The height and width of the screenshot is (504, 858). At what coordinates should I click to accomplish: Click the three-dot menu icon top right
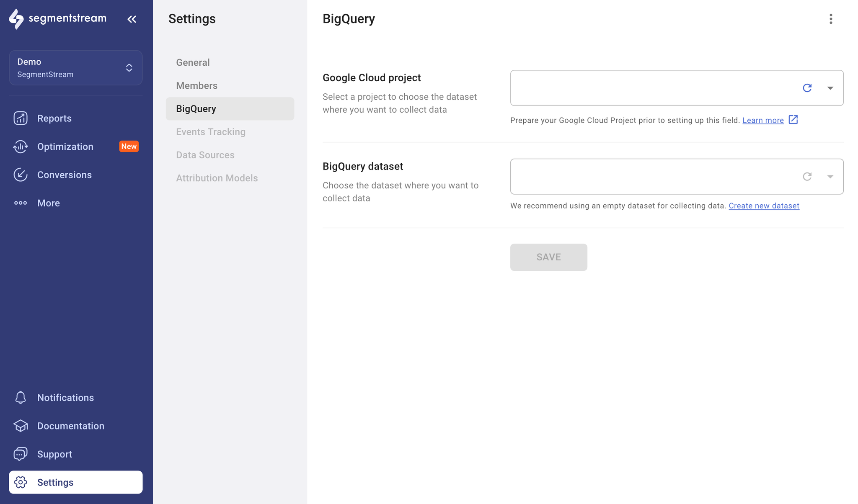coord(830,18)
